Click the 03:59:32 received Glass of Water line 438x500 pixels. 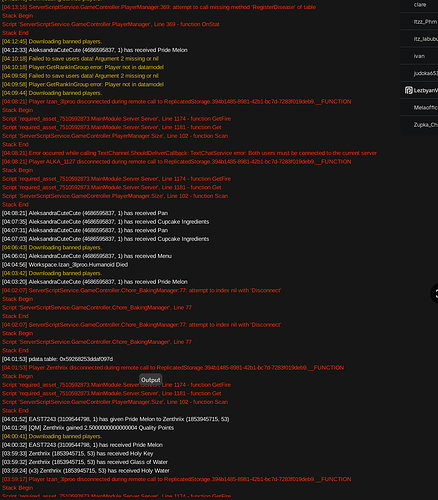pyautogui.click(x=85, y=462)
